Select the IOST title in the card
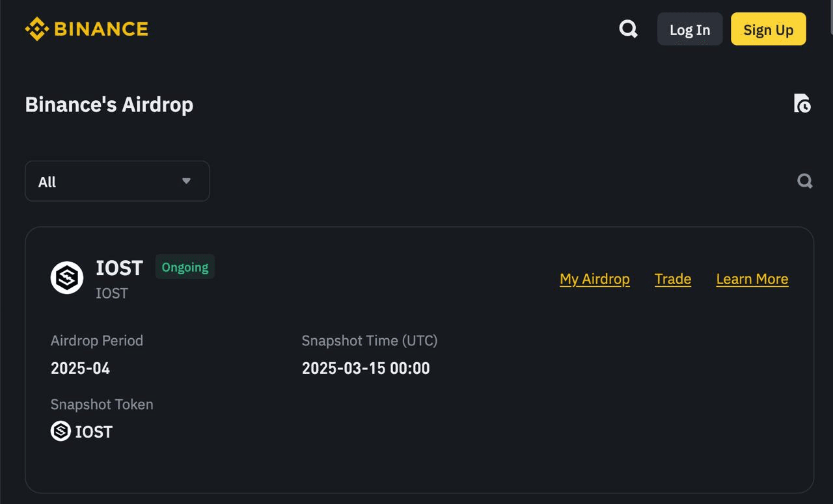The height and width of the screenshot is (504, 833). (x=119, y=268)
